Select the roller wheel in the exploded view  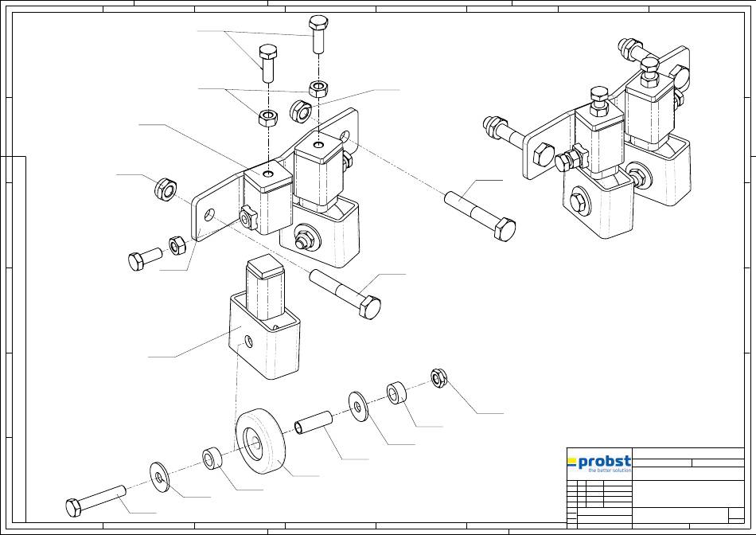pyautogui.click(x=260, y=442)
